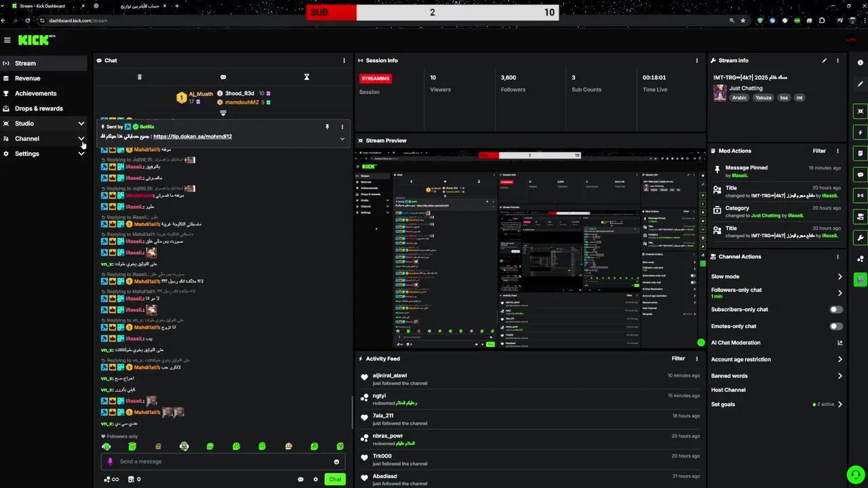The image size is (868, 488).
Task: Unpin the BotRix pinned message
Action: [x=327, y=127]
